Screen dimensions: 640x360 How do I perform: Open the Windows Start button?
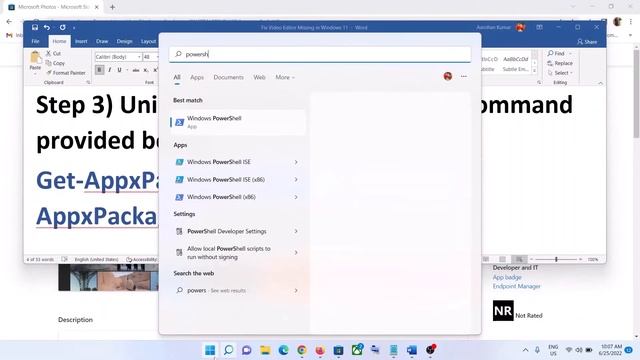coord(210,350)
